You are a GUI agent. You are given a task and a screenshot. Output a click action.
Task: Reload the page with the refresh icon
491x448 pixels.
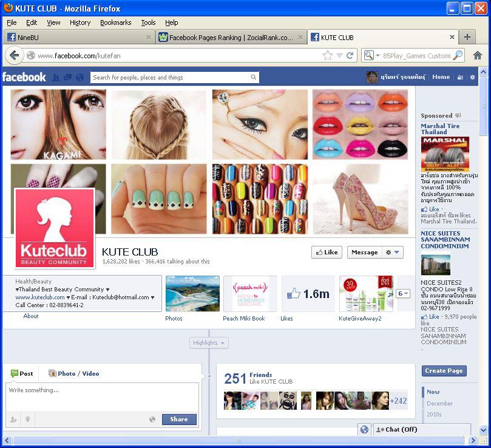click(350, 55)
